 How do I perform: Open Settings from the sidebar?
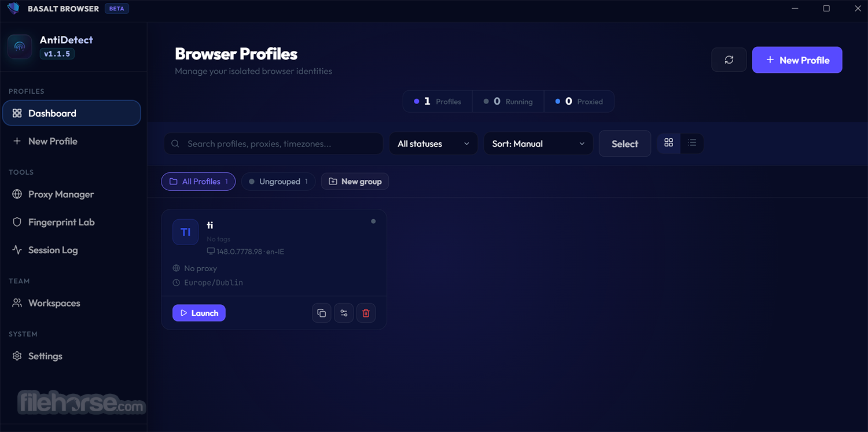[72, 356]
